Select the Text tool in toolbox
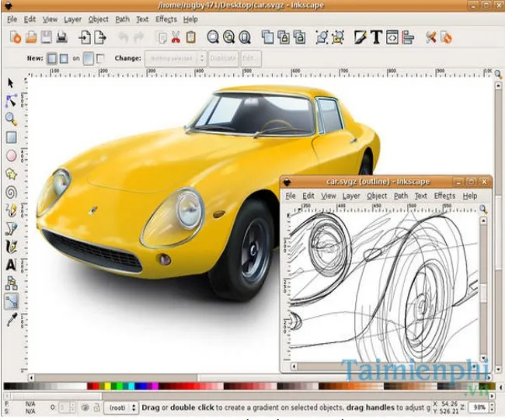This screenshot has height=420, width=505. coord(11,264)
